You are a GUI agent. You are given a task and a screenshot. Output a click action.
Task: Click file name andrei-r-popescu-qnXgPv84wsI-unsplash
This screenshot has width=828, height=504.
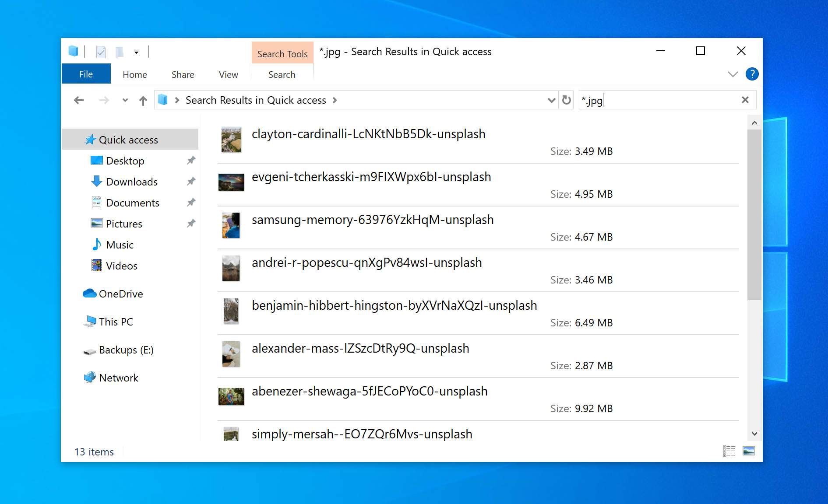[x=367, y=262]
